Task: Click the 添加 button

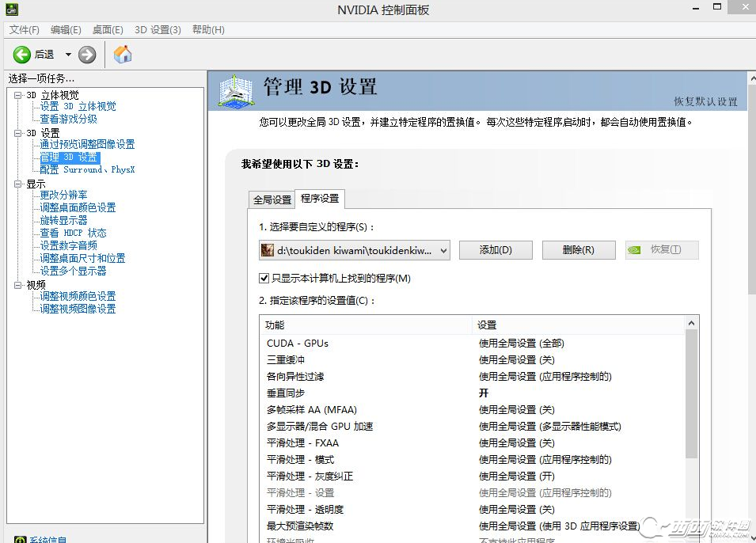Action: 496,250
